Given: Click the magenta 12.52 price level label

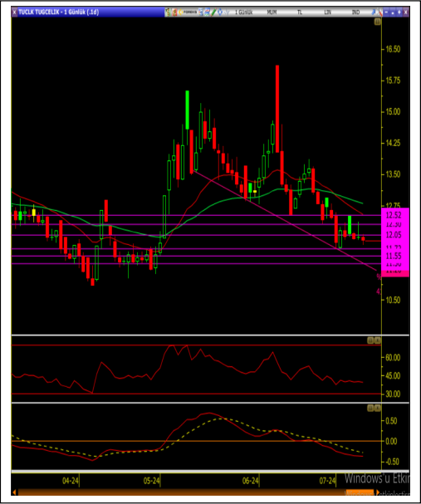Looking at the screenshot, I should tap(394, 215).
